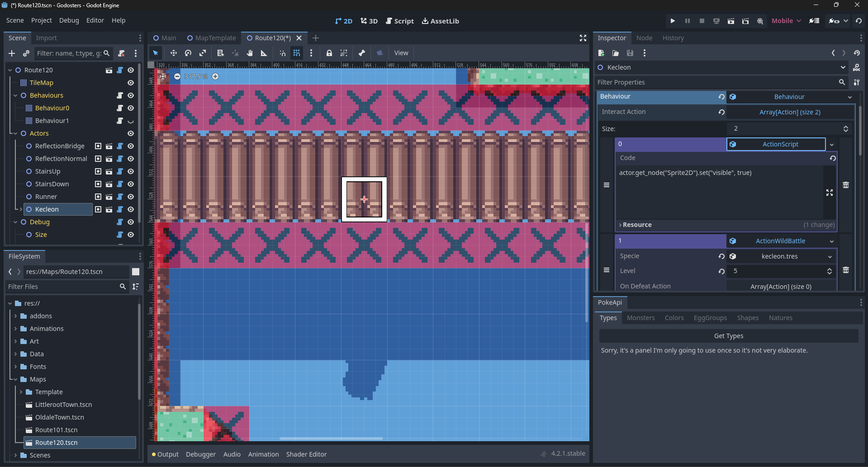868x467 pixels.
Task: Run the project with Play button
Action: tap(673, 21)
